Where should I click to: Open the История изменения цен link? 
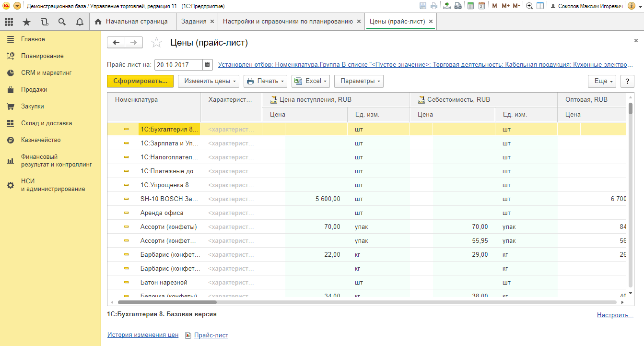pyautogui.click(x=143, y=335)
